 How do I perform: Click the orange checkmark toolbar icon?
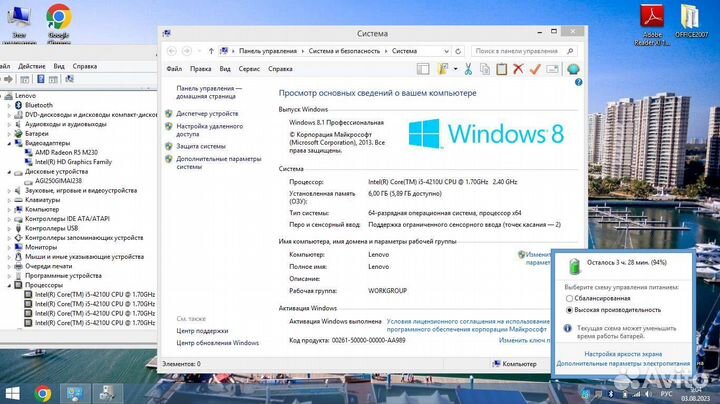point(535,69)
